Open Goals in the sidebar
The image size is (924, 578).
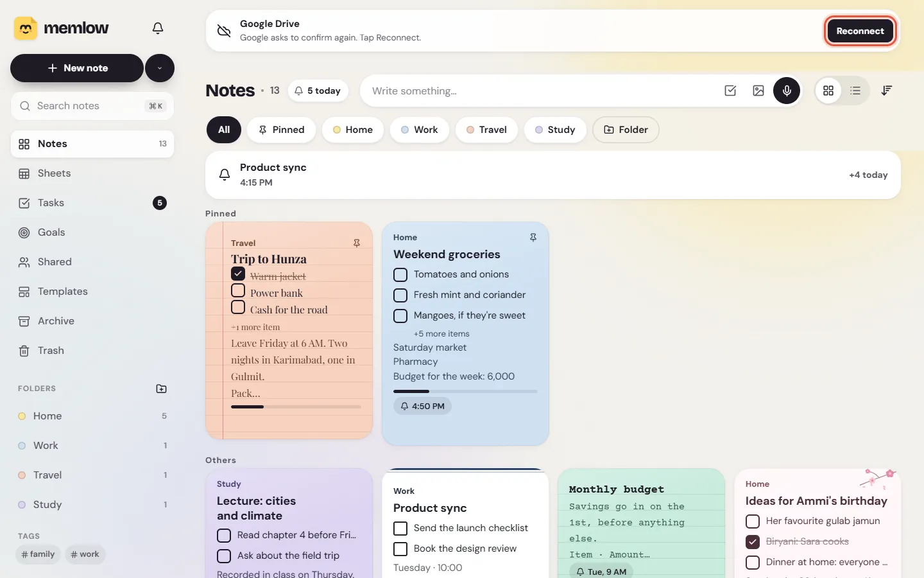coord(92,232)
